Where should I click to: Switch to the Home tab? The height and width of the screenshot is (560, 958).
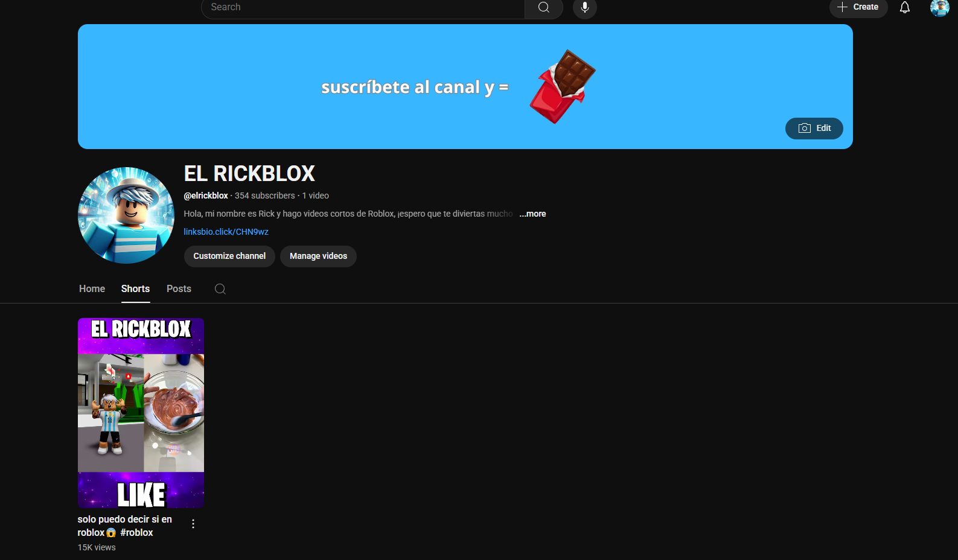(92, 288)
